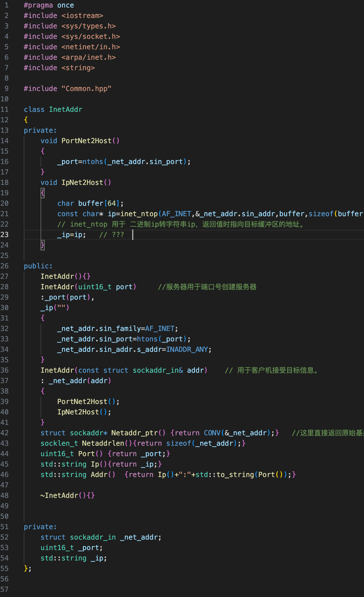Click the closing '};' of the class on line 55

tap(28, 569)
